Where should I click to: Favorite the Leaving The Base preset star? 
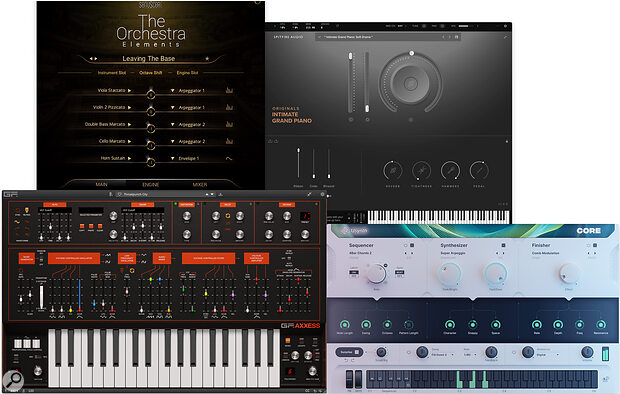coord(207,59)
